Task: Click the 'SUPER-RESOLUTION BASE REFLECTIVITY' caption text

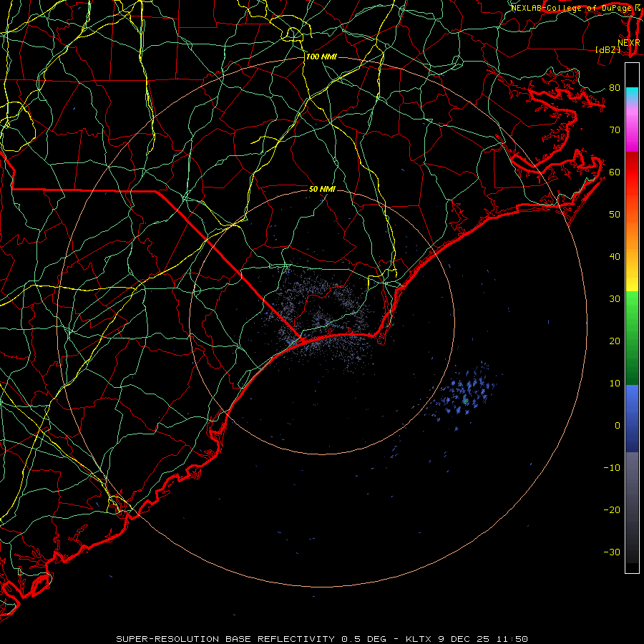Action: pos(225,639)
